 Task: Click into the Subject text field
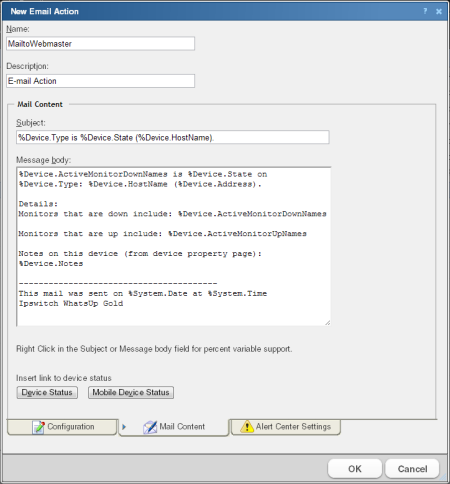(x=173, y=137)
